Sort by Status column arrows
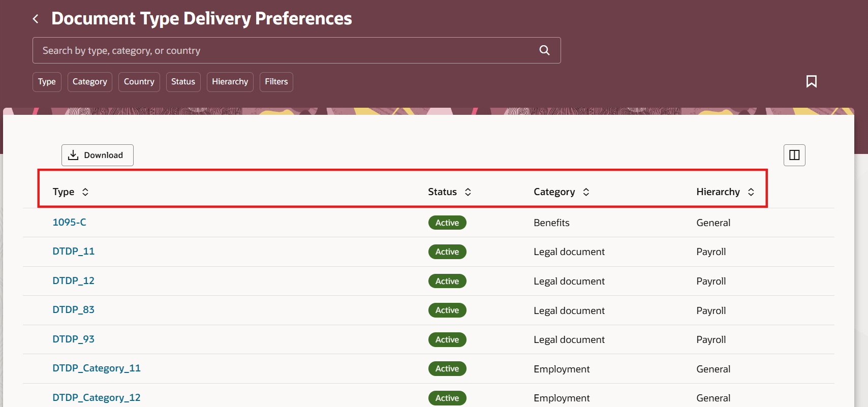Image resolution: width=868 pixels, height=407 pixels. pyautogui.click(x=468, y=192)
